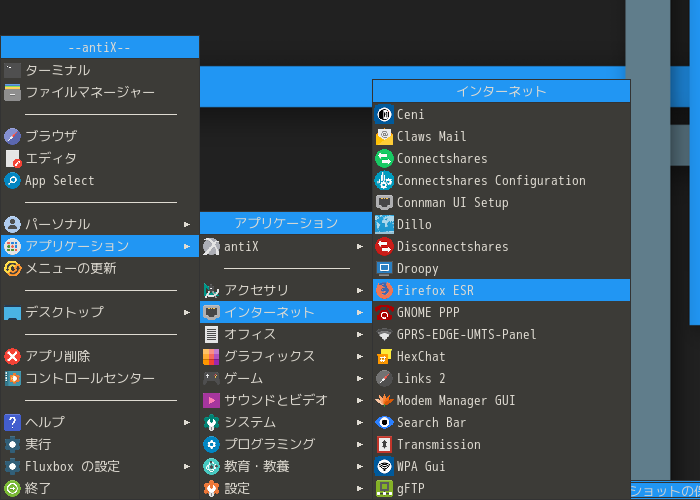
Task: Select the highlighted アプリケーション entry in antiX menu
Action: [x=100, y=246]
